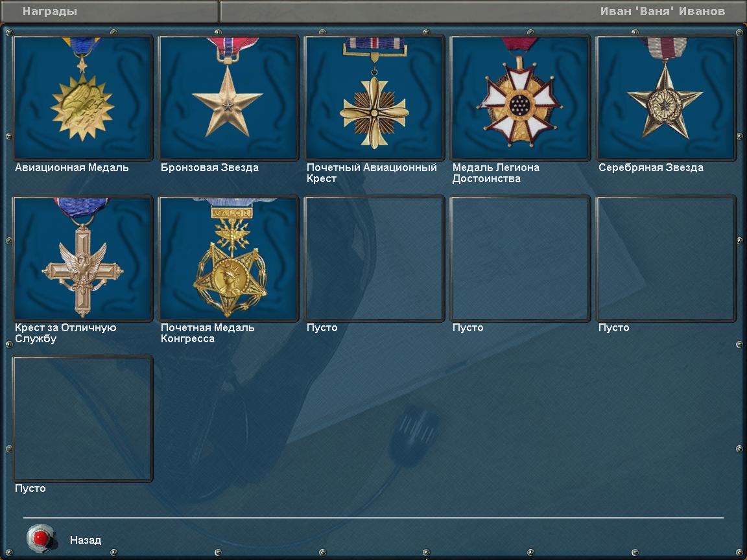This screenshot has height=560, width=747.
Task: Select the Крест за Отличную Службу medal
Action: click(x=83, y=258)
